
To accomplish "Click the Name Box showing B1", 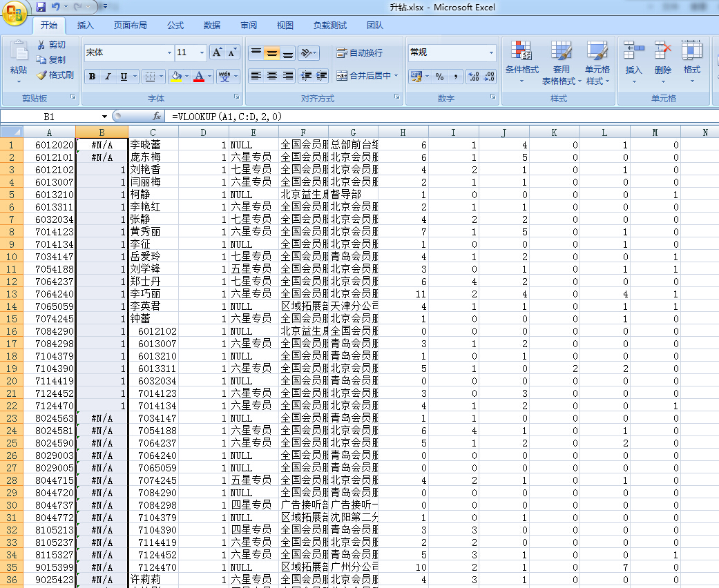I will tap(50, 117).
